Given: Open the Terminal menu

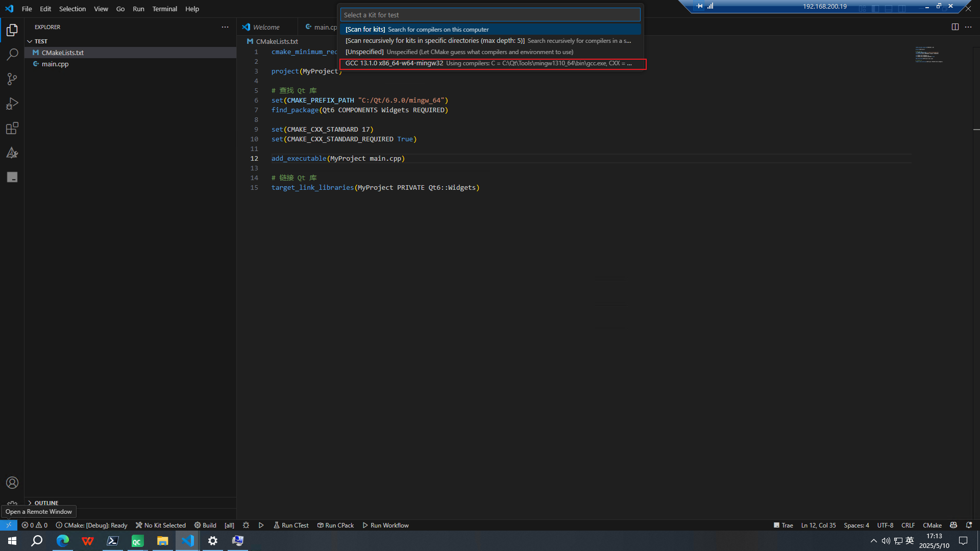Looking at the screenshot, I should pyautogui.click(x=164, y=9).
